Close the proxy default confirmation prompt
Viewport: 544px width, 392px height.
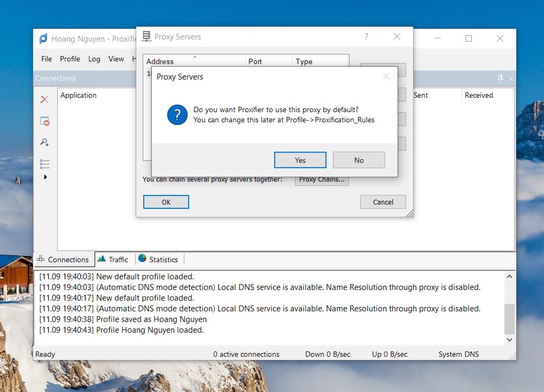click(x=386, y=76)
